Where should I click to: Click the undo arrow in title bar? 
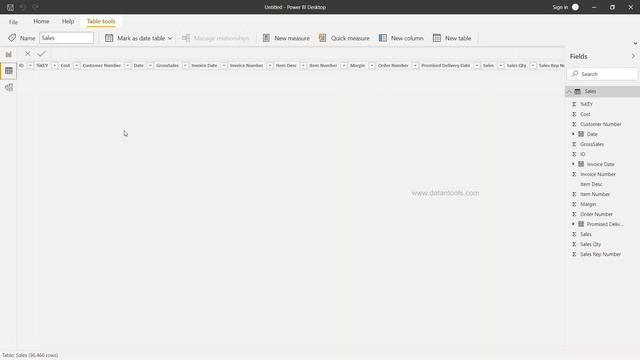[23, 7]
